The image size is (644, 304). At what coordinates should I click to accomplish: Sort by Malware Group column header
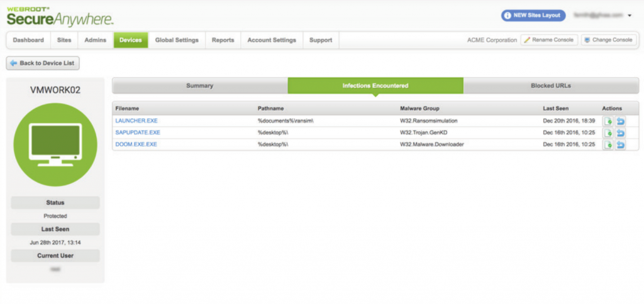coord(419,109)
